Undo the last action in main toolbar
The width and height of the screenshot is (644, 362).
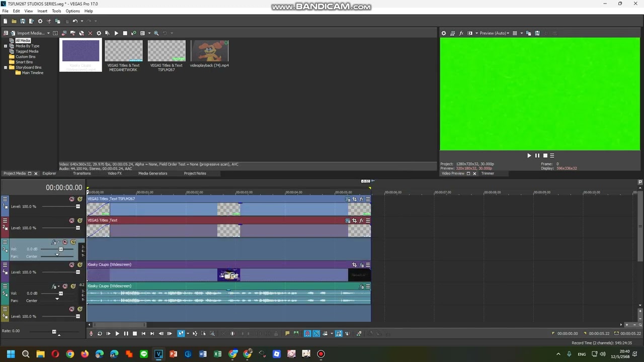(x=74, y=21)
